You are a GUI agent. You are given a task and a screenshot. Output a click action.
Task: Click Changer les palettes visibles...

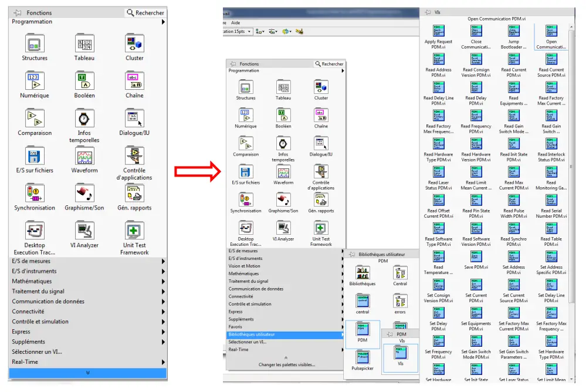(287, 364)
